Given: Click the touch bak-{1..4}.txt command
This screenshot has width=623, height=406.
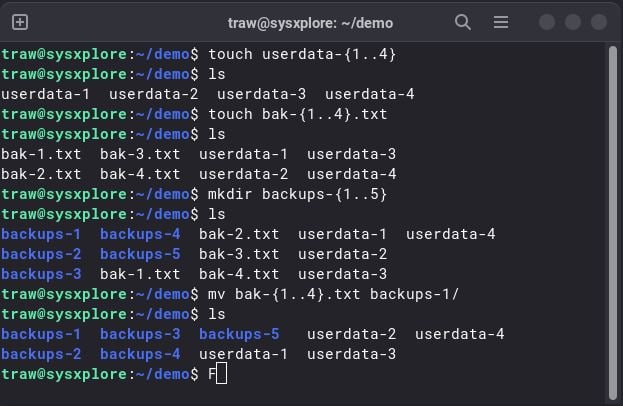Looking at the screenshot, I should (x=298, y=114).
